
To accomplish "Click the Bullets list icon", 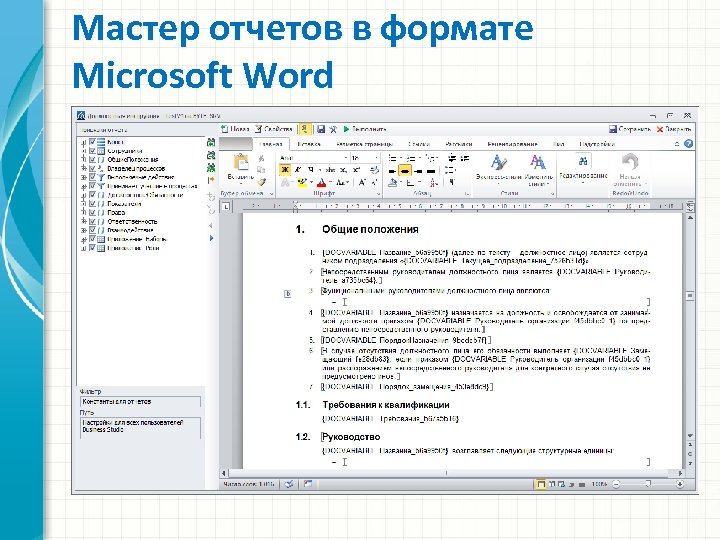I will [393, 158].
